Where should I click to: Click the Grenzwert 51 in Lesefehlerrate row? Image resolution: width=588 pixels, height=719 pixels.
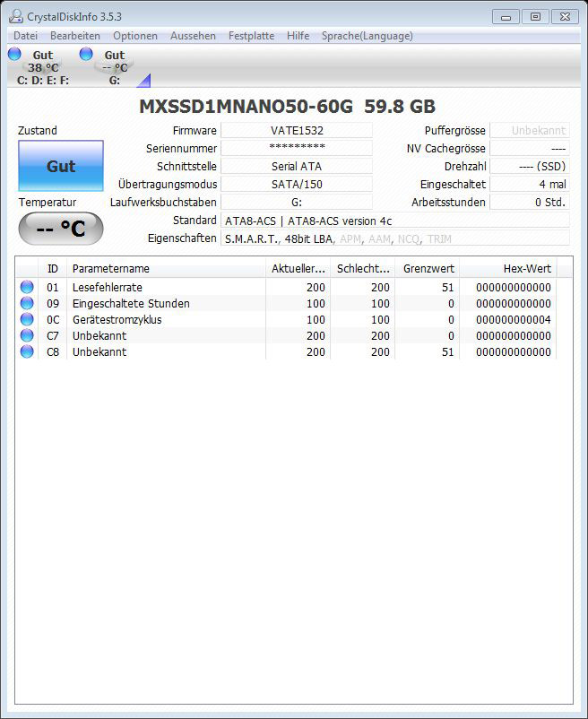pos(448,288)
